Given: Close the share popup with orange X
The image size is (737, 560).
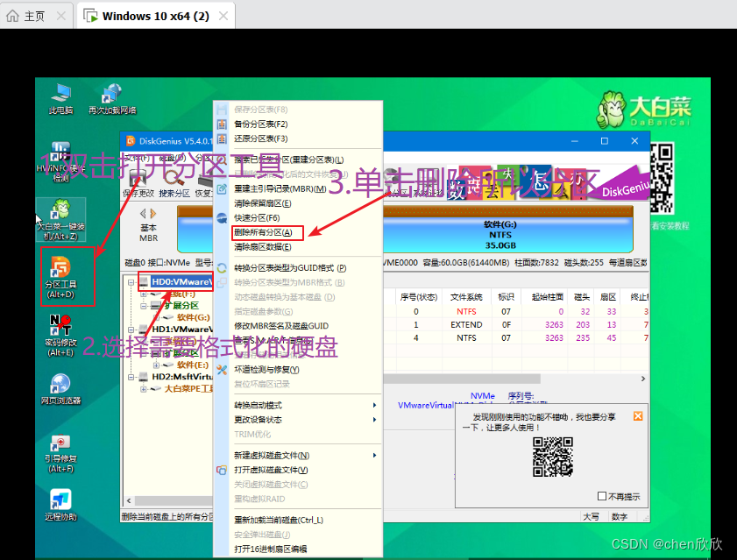Looking at the screenshot, I should [x=638, y=416].
